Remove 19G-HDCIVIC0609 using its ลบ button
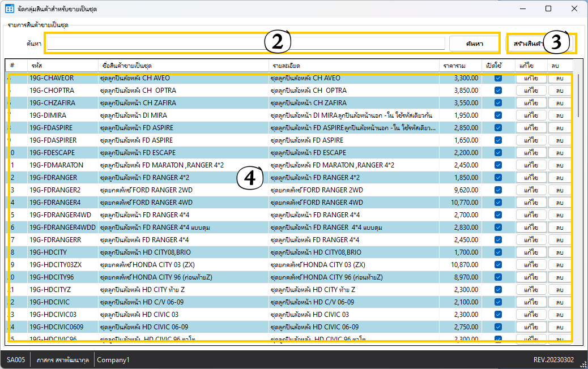Screen dimensions: 588x369 click(560, 327)
